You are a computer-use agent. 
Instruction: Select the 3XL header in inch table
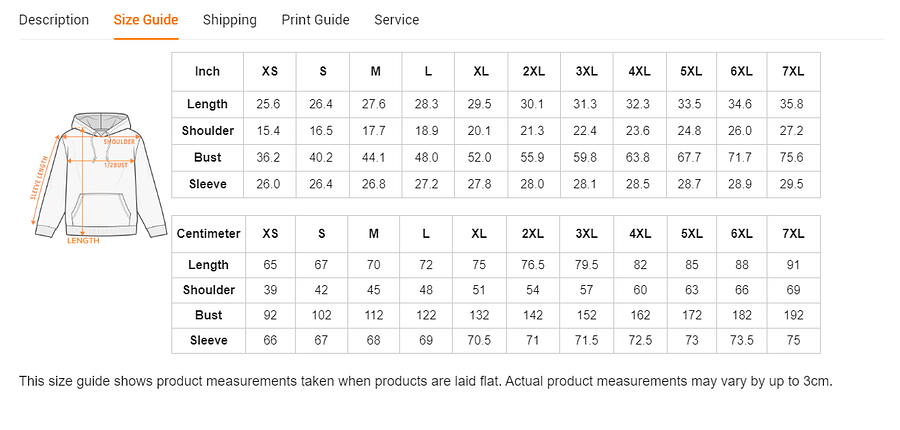587,72
